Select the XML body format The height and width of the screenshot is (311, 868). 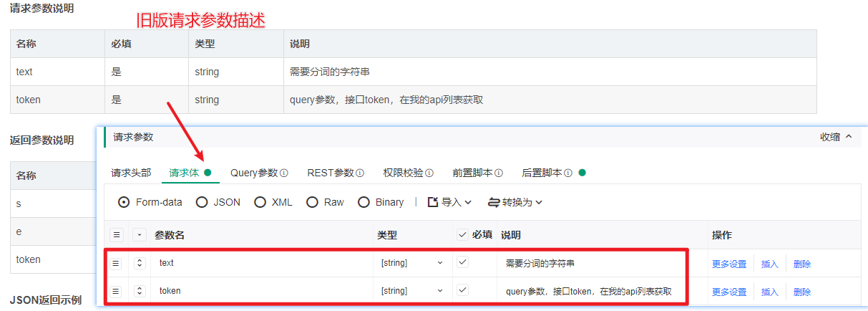coord(260,202)
